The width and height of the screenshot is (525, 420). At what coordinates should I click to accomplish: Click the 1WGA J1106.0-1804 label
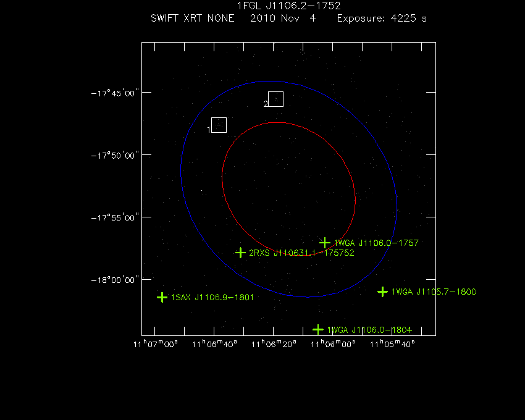369,330
